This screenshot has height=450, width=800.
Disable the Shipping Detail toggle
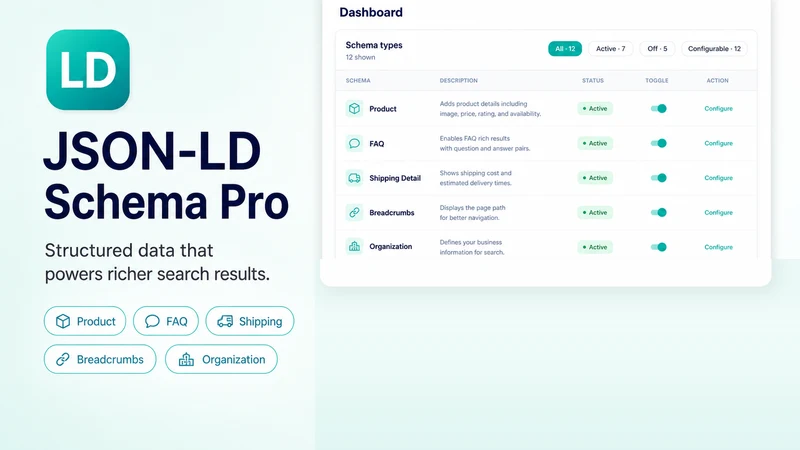(x=659, y=178)
